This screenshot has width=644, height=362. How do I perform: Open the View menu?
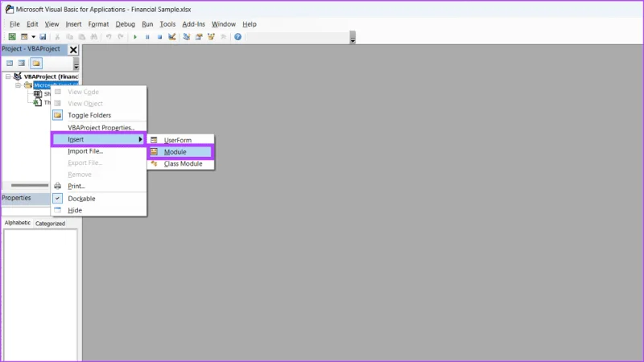52,24
